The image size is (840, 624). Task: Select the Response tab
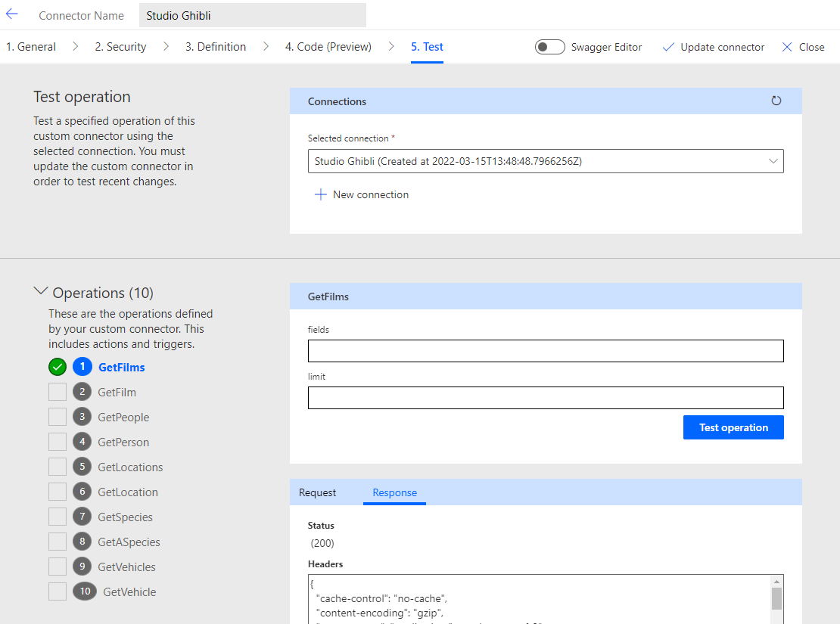click(395, 492)
